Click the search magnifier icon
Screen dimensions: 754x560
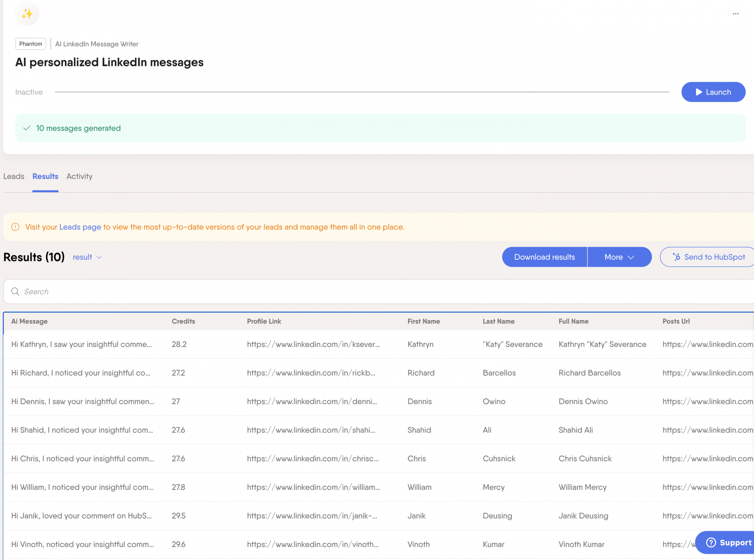coord(15,291)
